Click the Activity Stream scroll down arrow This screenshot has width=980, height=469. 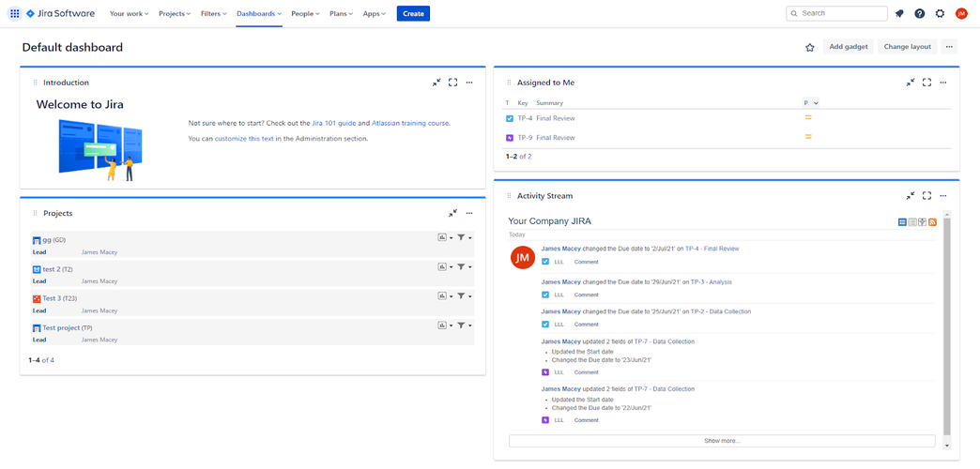947,446
